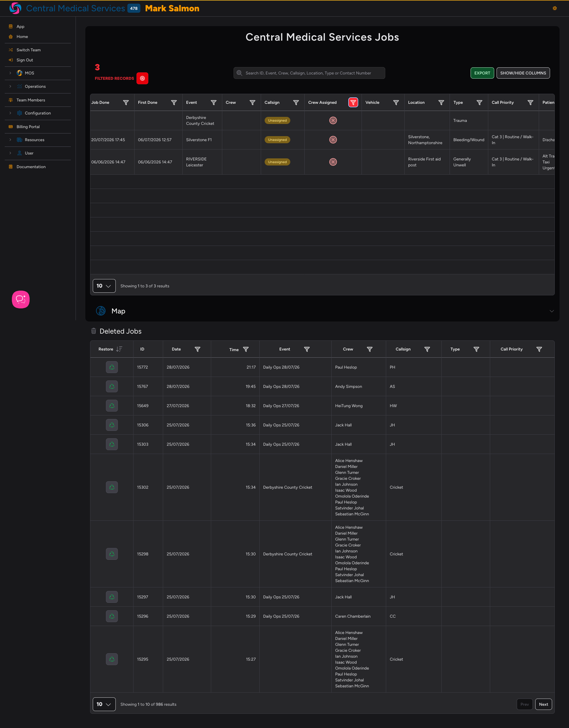Restore deleted job 15649

click(x=112, y=406)
